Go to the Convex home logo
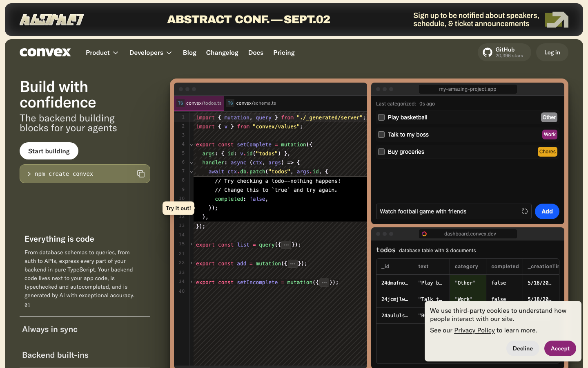 pyautogui.click(x=45, y=52)
